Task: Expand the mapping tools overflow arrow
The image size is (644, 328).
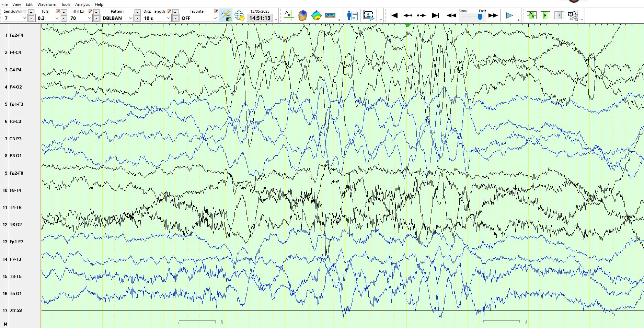Action: [340, 20]
